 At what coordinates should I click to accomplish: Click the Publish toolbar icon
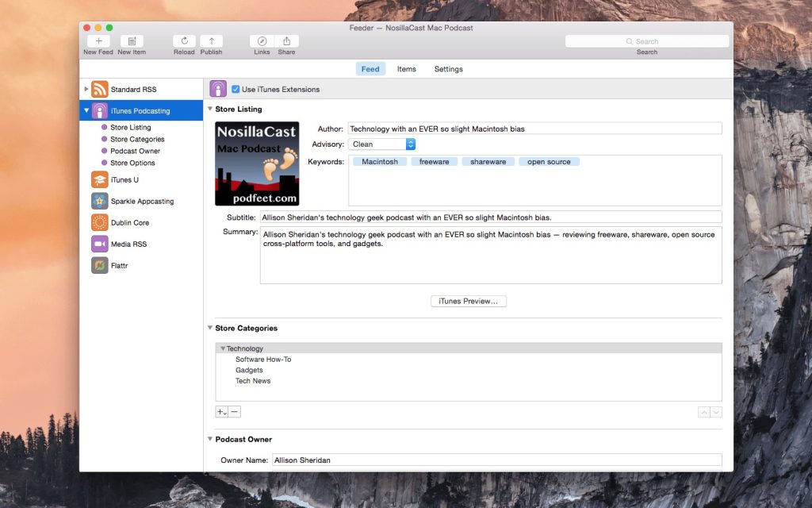click(211, 41)
